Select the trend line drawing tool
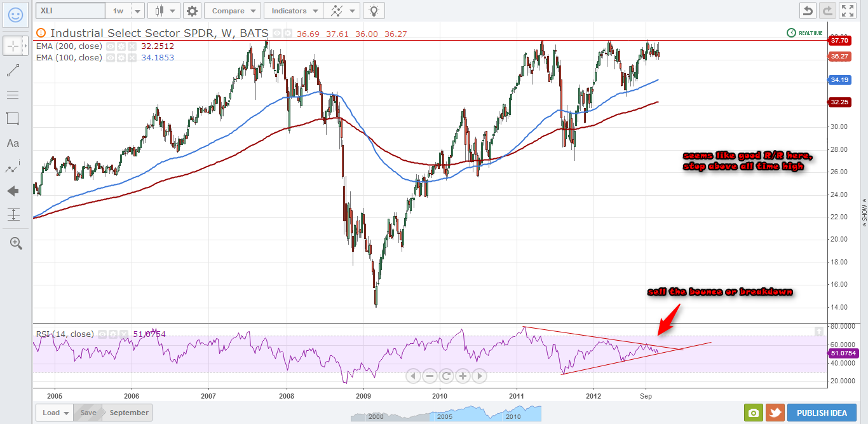The image size is (868, 424). [x=13, y=71]
